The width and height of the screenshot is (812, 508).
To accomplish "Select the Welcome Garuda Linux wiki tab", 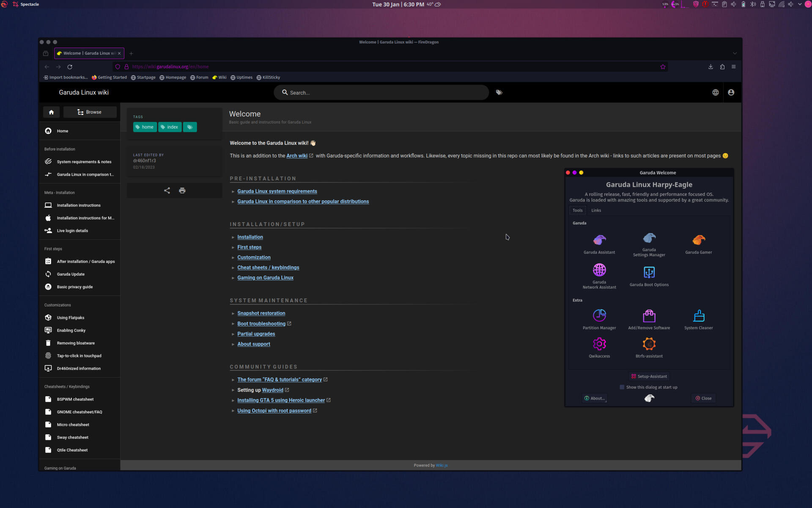I will [x=89, y=53].
